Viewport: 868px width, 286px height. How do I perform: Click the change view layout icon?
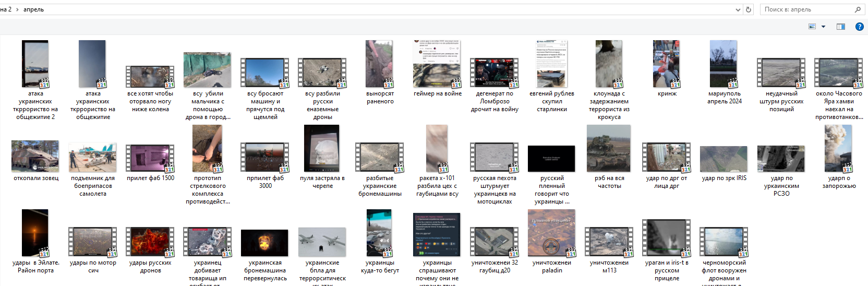812,27
